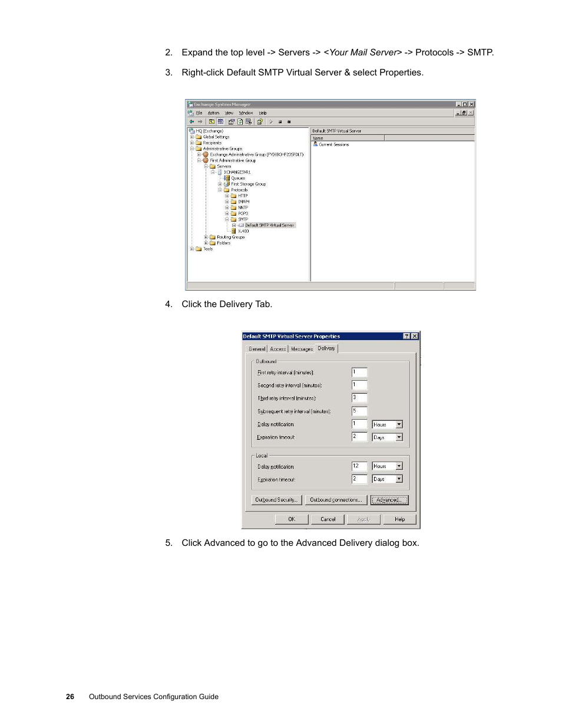Click the Help button in Properties dialog
The width and height of the screenshot is (562, 728).
(x=400, y=519)
